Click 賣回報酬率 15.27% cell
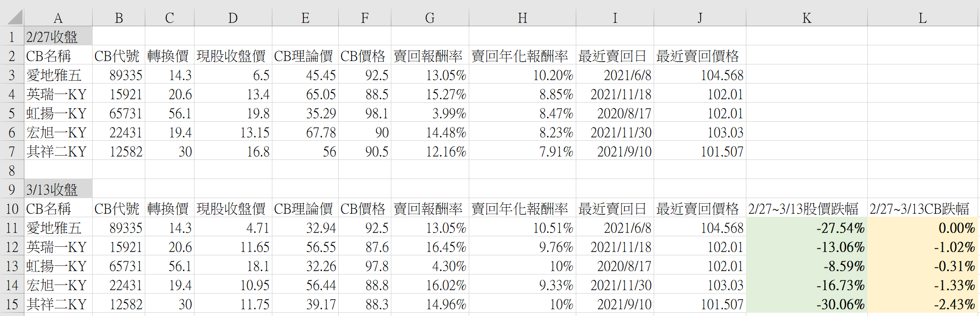 (430, 94)
